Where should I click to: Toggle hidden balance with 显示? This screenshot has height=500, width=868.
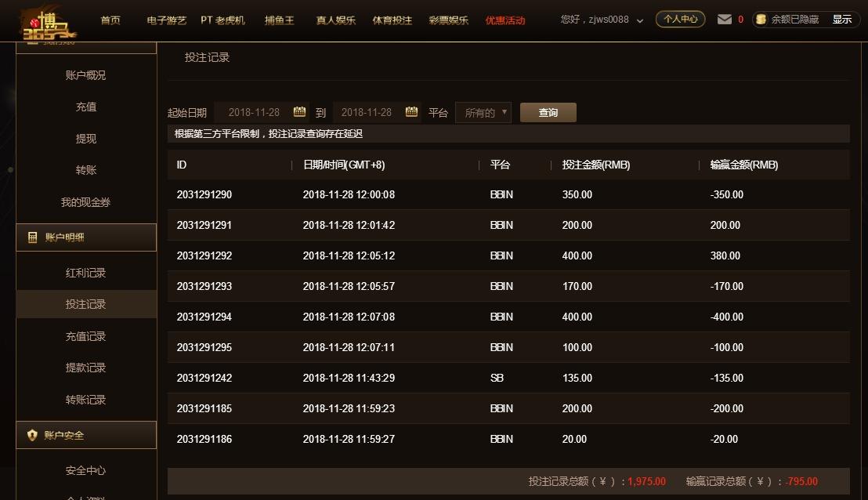[841, 20]
